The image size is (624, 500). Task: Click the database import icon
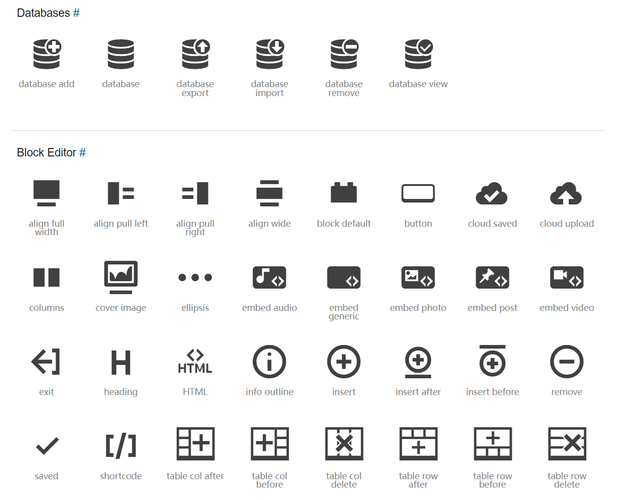[x=269, y=54]
